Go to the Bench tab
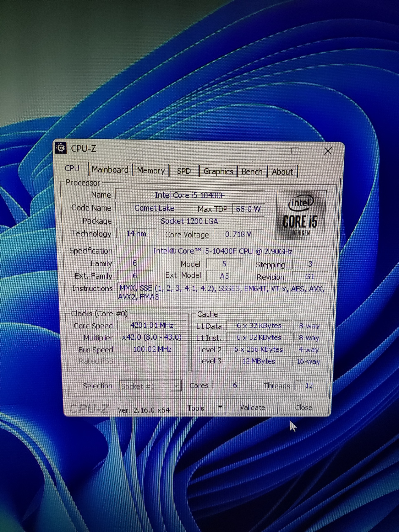This screenshot has height=532, width=399. [252, 172]
